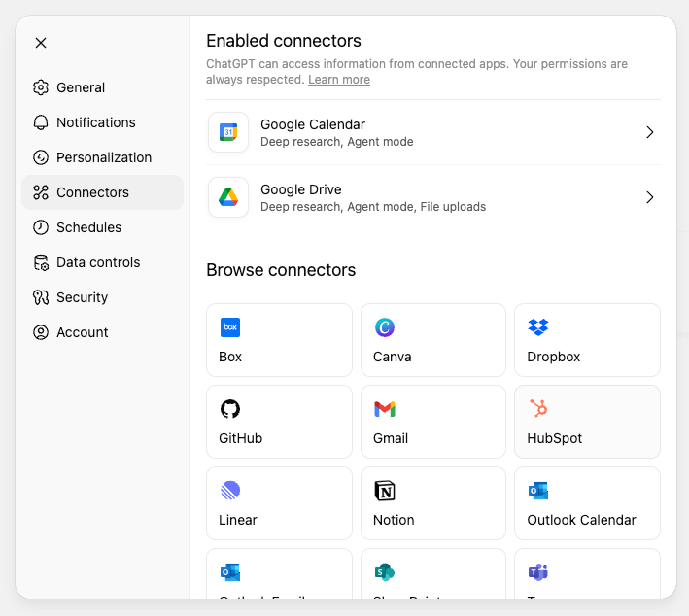
Task: Open the Google Calendar title text
Action: pyautogui.click(x=312, y=124)
